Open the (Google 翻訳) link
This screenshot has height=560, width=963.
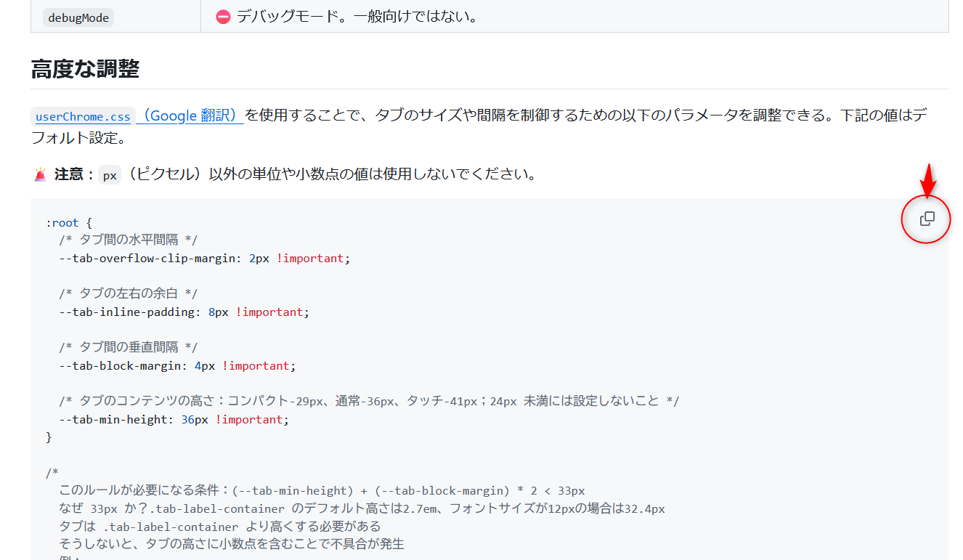tap(190, 115)
